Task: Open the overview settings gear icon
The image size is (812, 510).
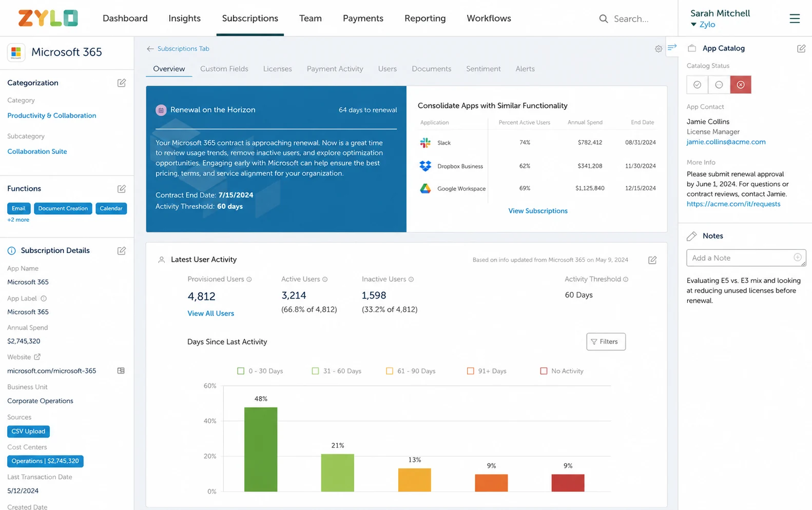Action: 659,49
